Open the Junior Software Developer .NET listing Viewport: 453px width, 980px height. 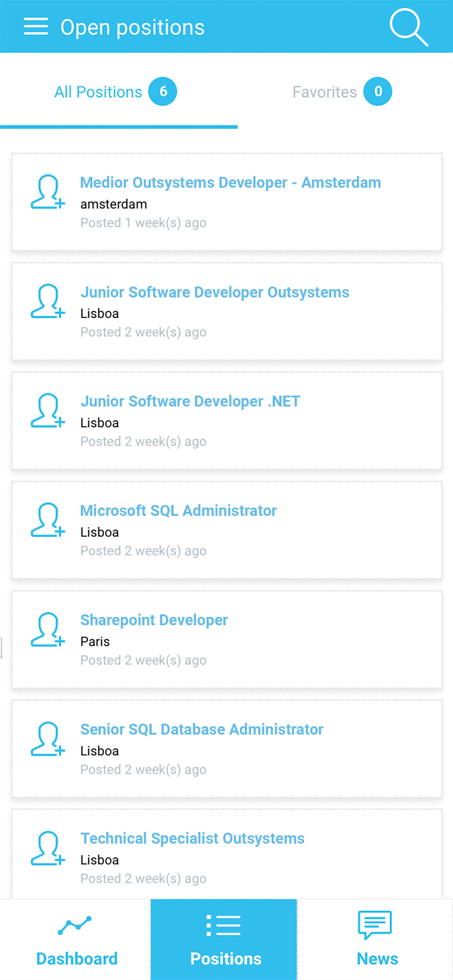(190, 401)
